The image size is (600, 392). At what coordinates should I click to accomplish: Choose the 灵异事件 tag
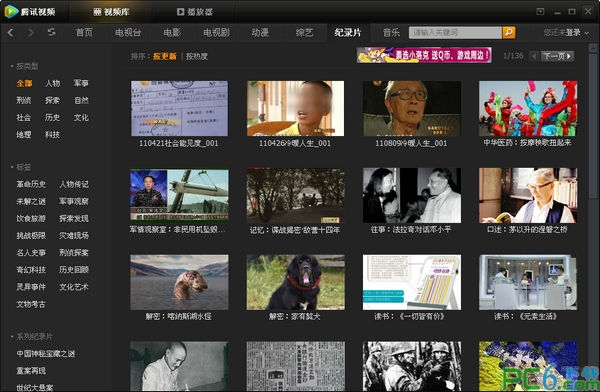click(31, 287)
